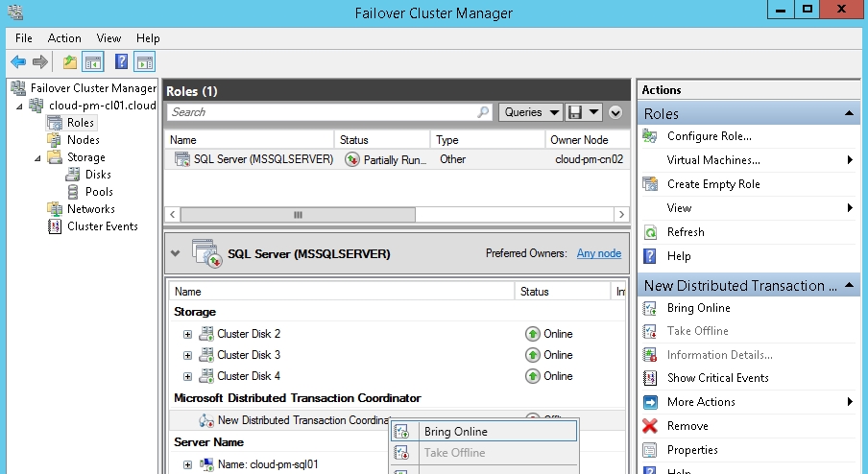Click the blue Help question mark toolbar icon
This screenshot has width=868, height=474.
click(x=121, y=61)
